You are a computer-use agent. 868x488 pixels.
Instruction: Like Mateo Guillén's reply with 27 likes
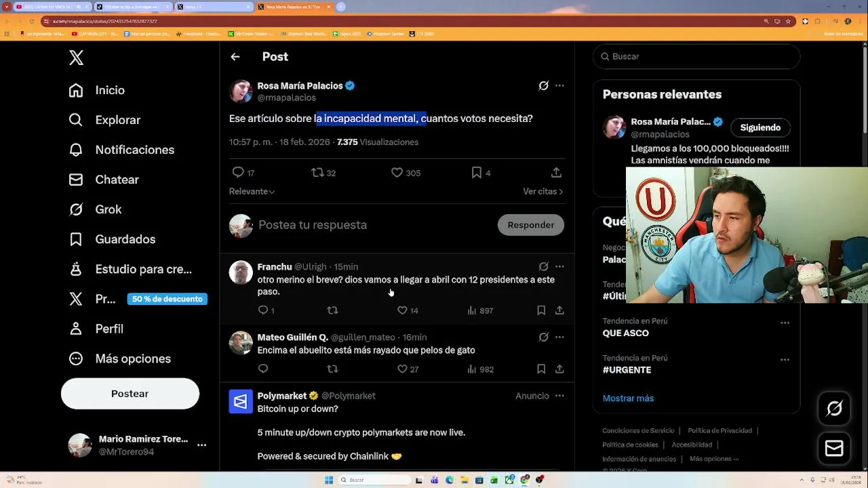tap(402, 369)
